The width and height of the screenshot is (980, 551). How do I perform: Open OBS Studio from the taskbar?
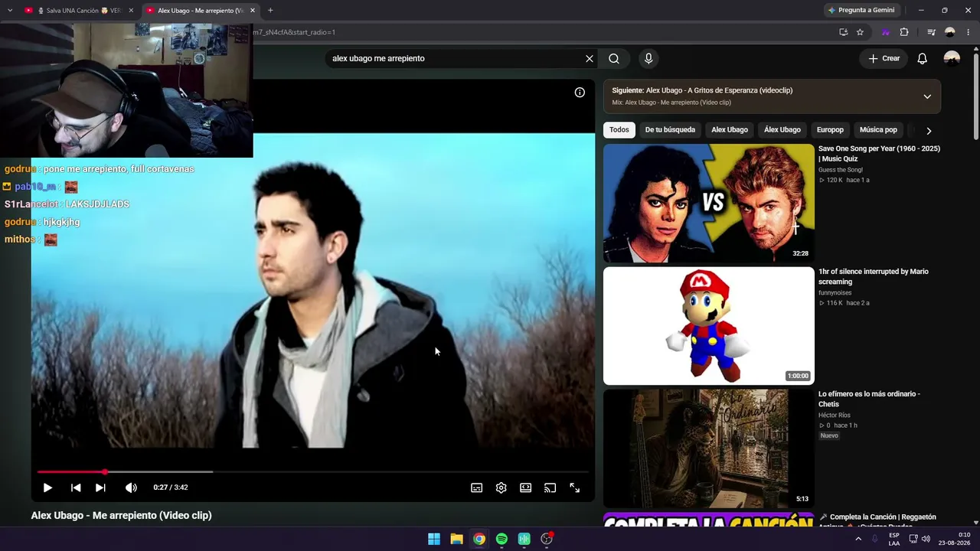click(547, 539)
